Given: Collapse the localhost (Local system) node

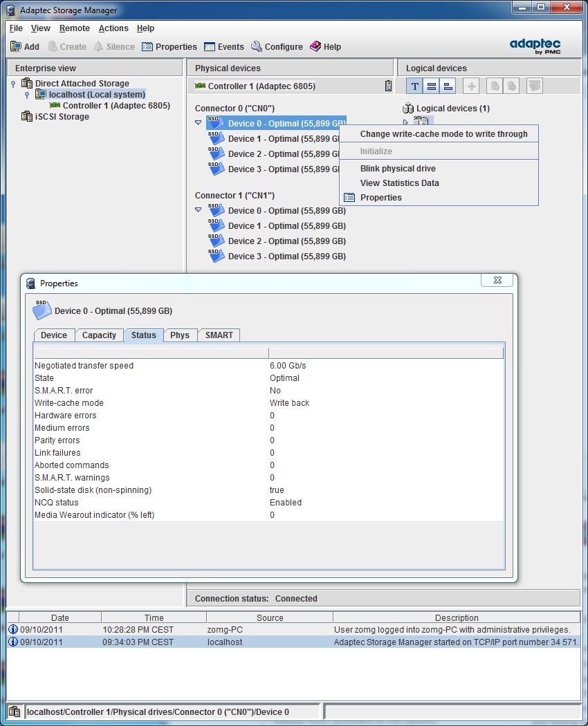Looking at the screenshot, I should [27, 95].
